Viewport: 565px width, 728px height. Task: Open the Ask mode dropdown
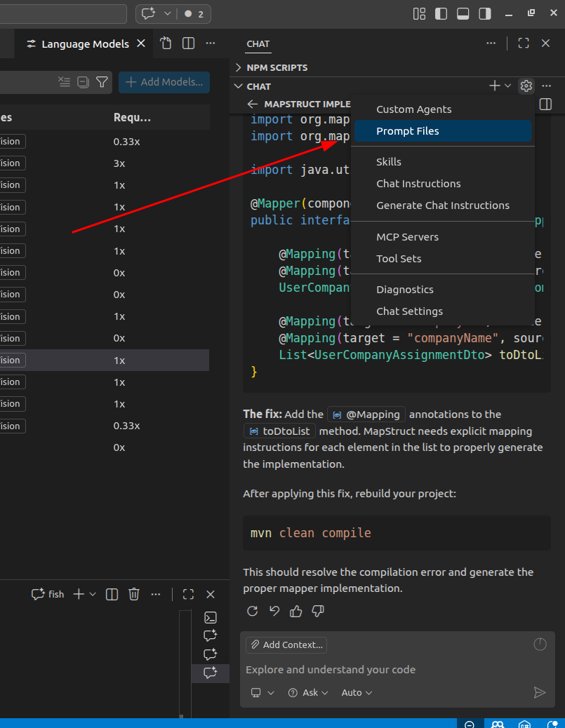tap(308, 692)
